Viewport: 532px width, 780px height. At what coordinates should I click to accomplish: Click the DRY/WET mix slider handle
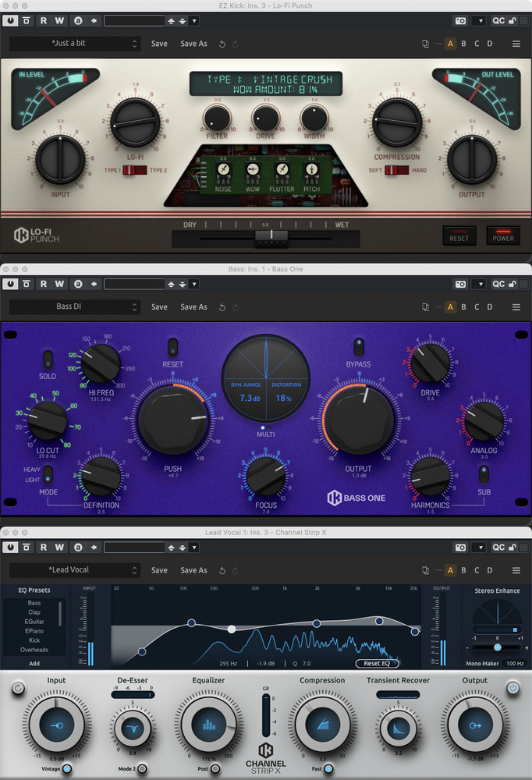coord(271,238)
